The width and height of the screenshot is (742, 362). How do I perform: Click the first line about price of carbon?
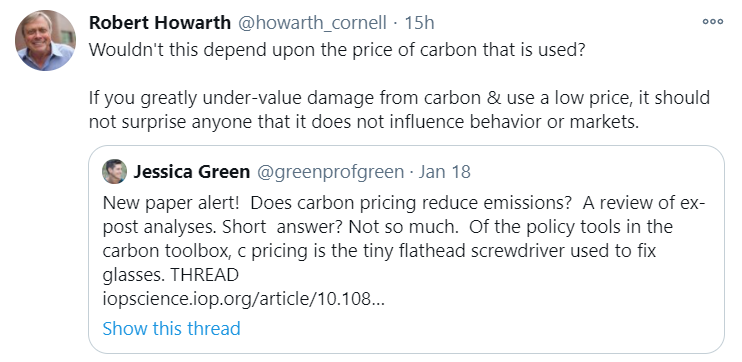pos(337,50)
